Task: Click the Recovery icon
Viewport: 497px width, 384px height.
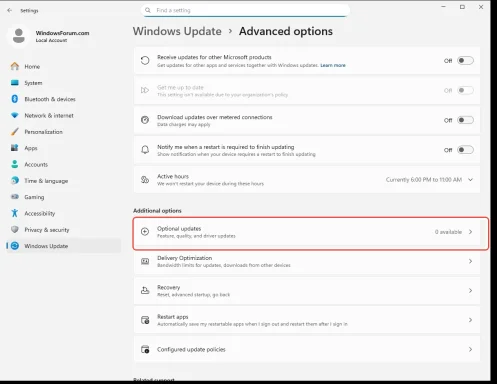Action: (x=145, y=291)
